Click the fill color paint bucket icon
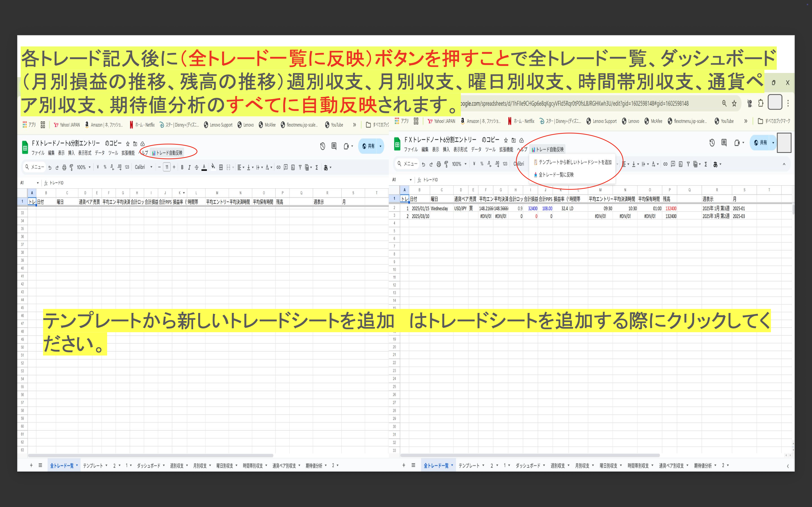This screenshot has width=812, height=507. pyautogui.click(x=213, y=167)
